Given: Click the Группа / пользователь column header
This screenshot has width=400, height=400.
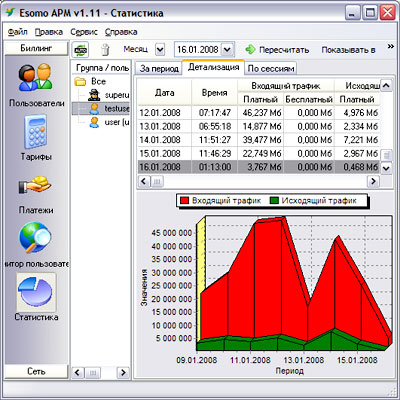Looking at the screenshot, I should click(x=101, y=68).
